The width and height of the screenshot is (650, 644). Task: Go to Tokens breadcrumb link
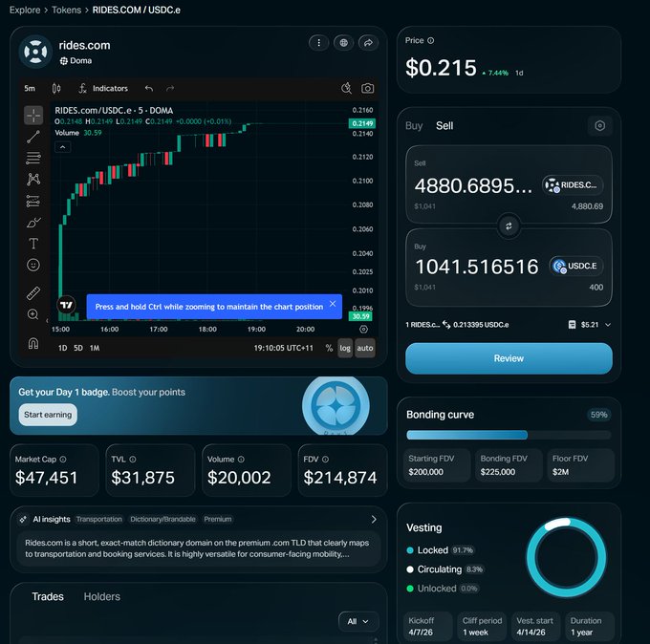tap(66, 10)
